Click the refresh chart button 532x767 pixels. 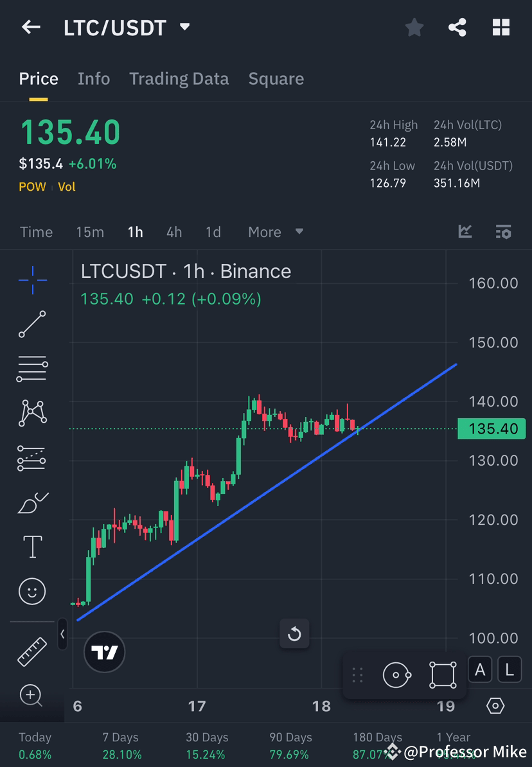294,633
